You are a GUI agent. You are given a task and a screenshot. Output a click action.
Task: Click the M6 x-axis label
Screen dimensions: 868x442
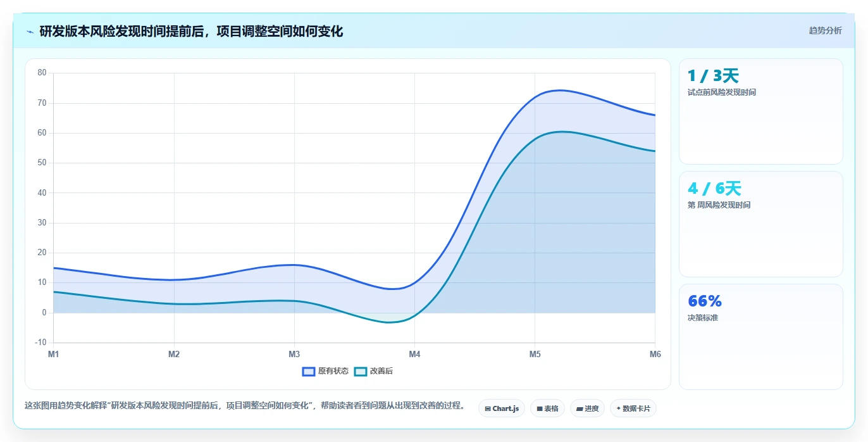click(x=655, y=354)
